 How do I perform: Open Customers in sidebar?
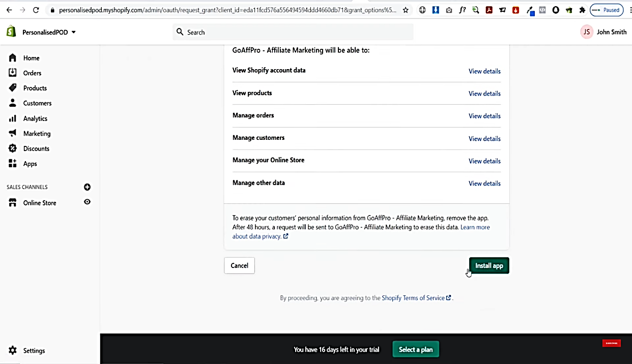[37, 103]
